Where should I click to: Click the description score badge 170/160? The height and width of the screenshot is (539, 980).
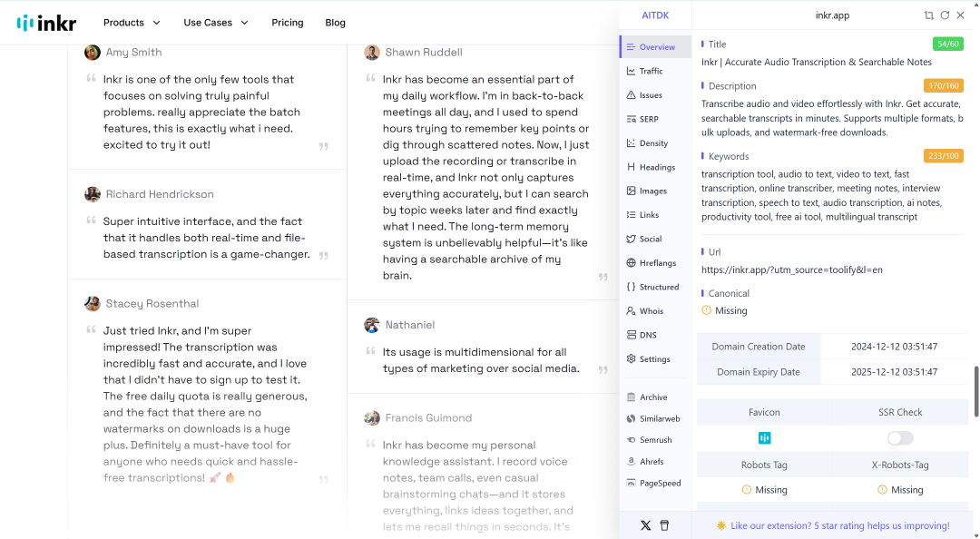pyautogui.click(x=943, y=85)
